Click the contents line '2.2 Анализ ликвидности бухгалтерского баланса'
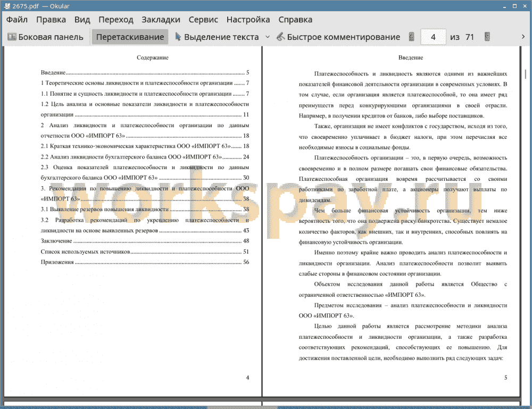The width and height of the screenshot is (532, 409). [145, 157]
